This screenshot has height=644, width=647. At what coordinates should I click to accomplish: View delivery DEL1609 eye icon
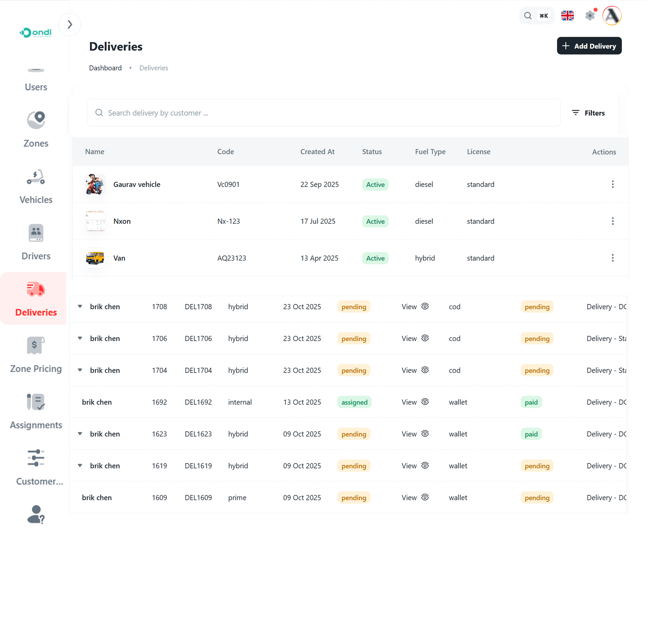pyautogui.click(x=425, y=497)
